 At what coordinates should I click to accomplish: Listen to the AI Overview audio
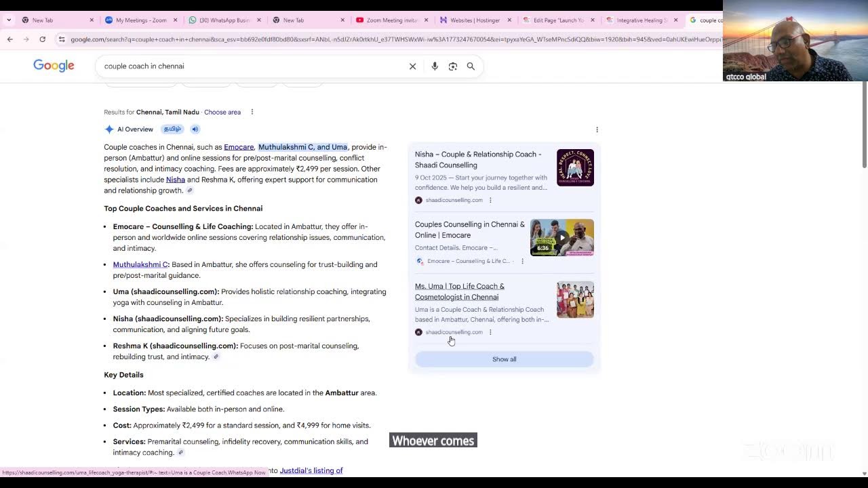(x=195, y=129)
